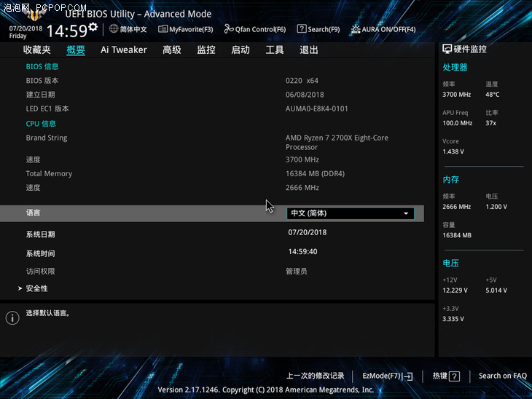Click the info icon in help panel
Screen dimensions: 532x399
tap(12, 317)
